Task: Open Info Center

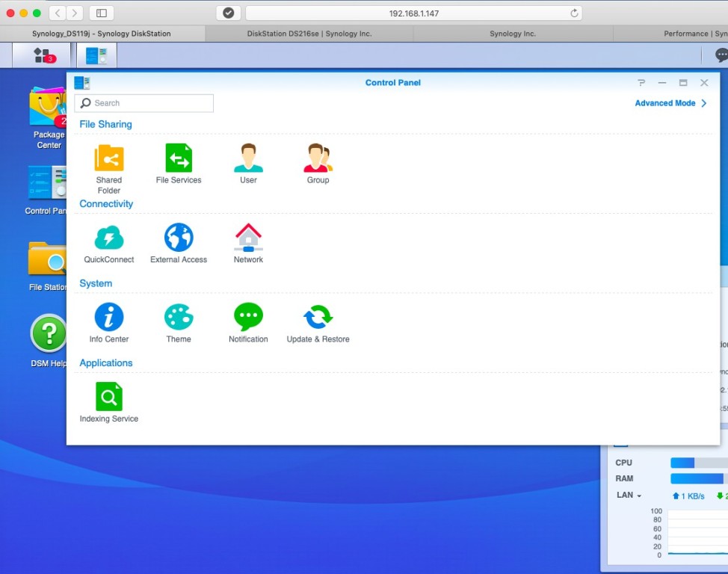Action: 109,323
